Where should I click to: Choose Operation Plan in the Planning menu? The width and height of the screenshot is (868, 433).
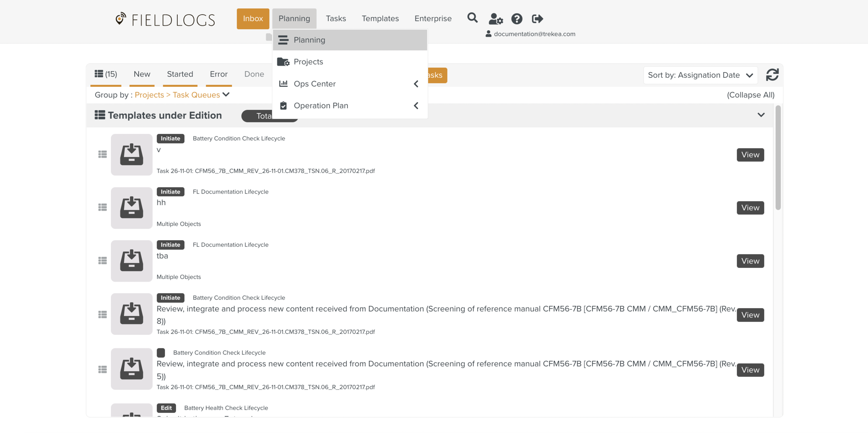point(350,105)
